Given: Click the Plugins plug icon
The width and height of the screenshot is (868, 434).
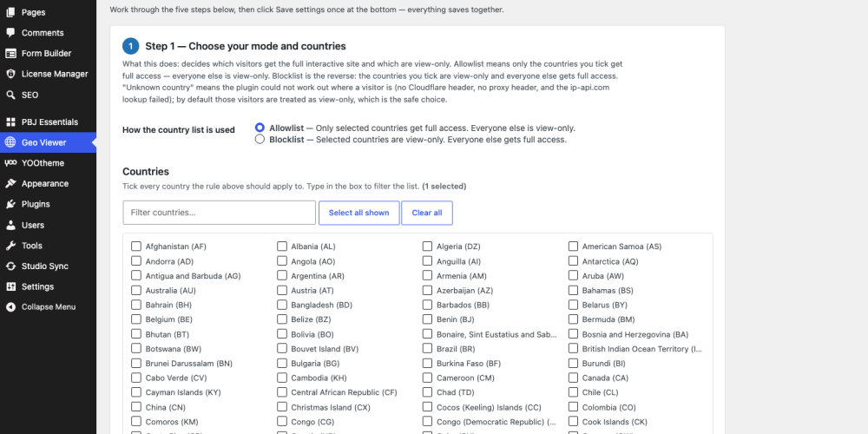Looking at the screenshot, I should coord(10,204).
